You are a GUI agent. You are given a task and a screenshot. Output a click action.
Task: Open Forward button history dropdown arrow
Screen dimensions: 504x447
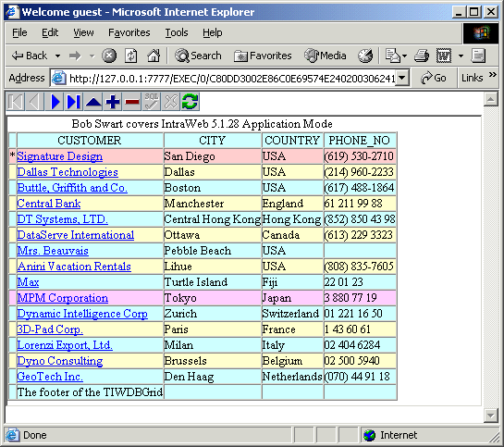92,56
